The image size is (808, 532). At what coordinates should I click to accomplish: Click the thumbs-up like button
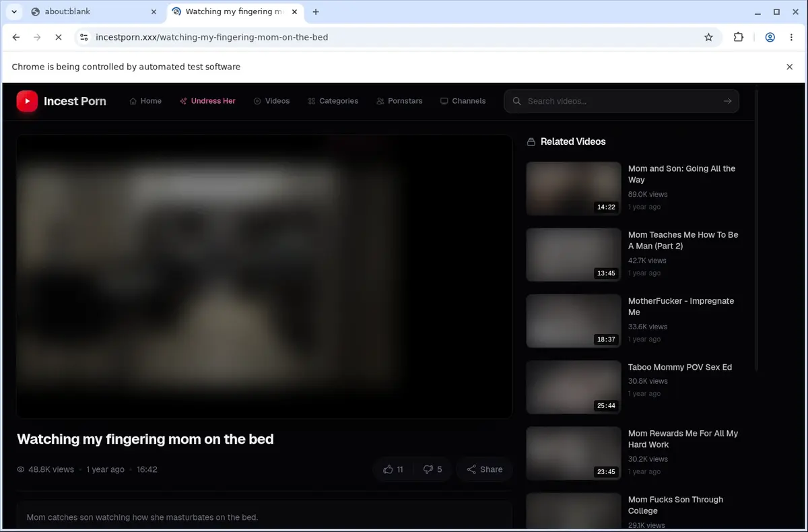[x=393, y=469]
